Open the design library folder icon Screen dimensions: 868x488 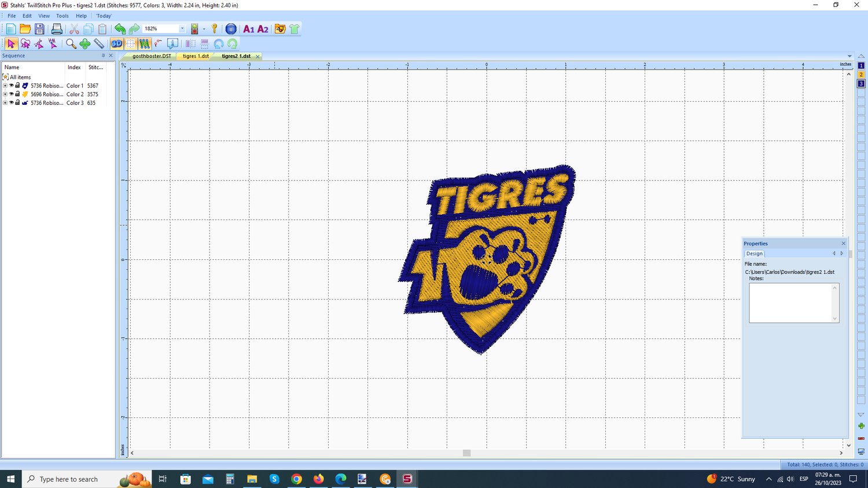click(280, 29)
